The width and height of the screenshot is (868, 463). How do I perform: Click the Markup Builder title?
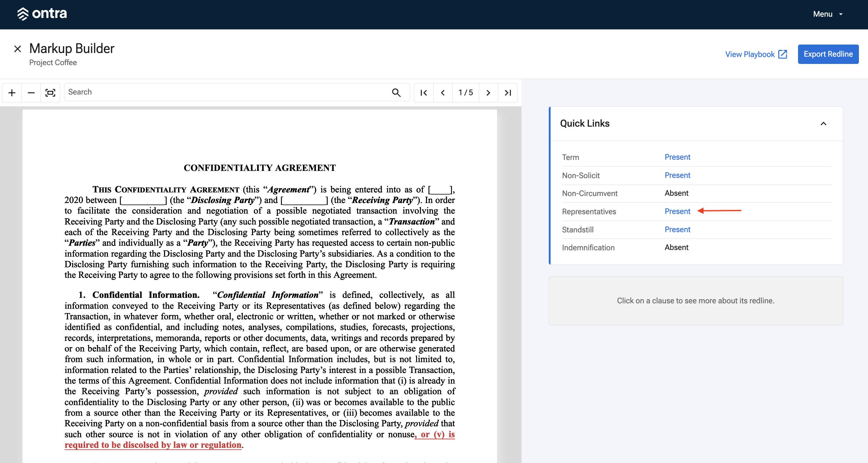pos(72,48)
